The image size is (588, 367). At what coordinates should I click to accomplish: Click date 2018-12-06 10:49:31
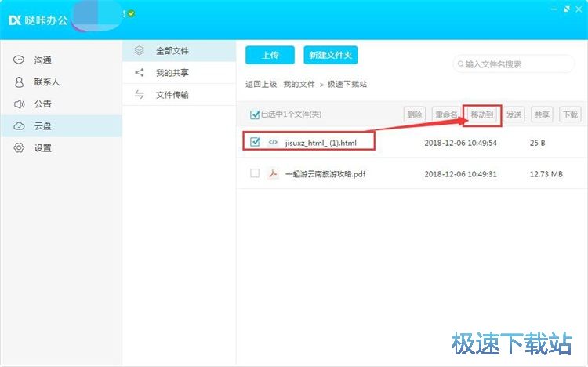(x=460, y=174)
